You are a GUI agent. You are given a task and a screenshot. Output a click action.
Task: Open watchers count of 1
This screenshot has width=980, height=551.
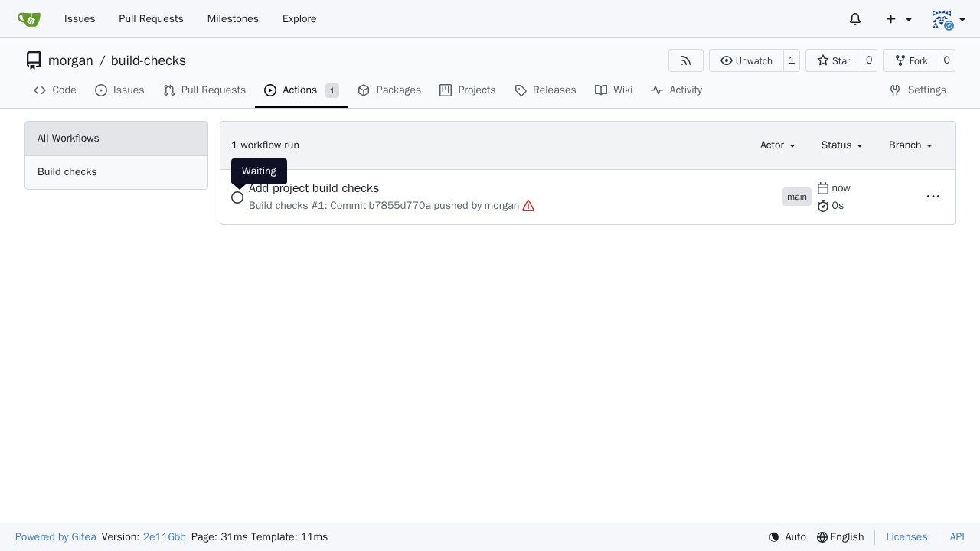792,60
